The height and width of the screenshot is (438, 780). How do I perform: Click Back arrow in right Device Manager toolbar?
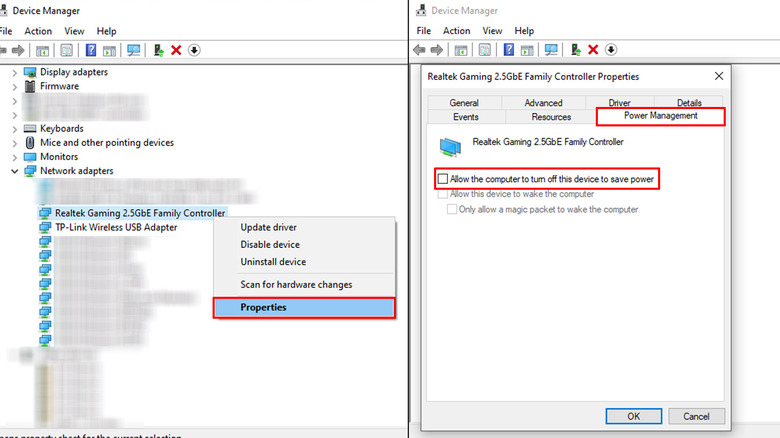(419, 50)
